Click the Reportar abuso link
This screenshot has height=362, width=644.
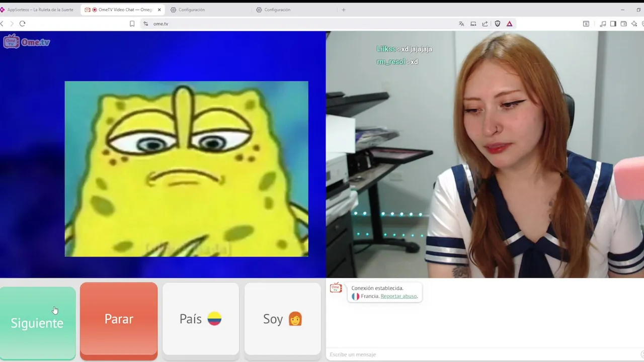(399, 296)
